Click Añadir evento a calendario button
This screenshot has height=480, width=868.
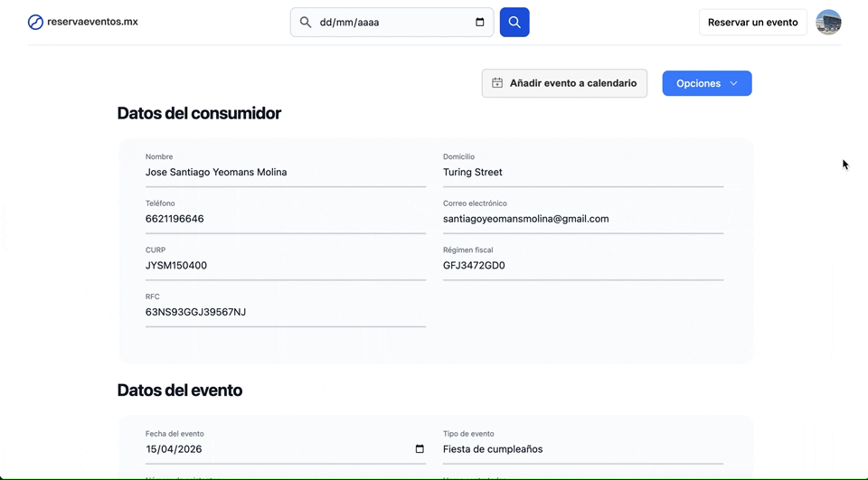(564, 83)
